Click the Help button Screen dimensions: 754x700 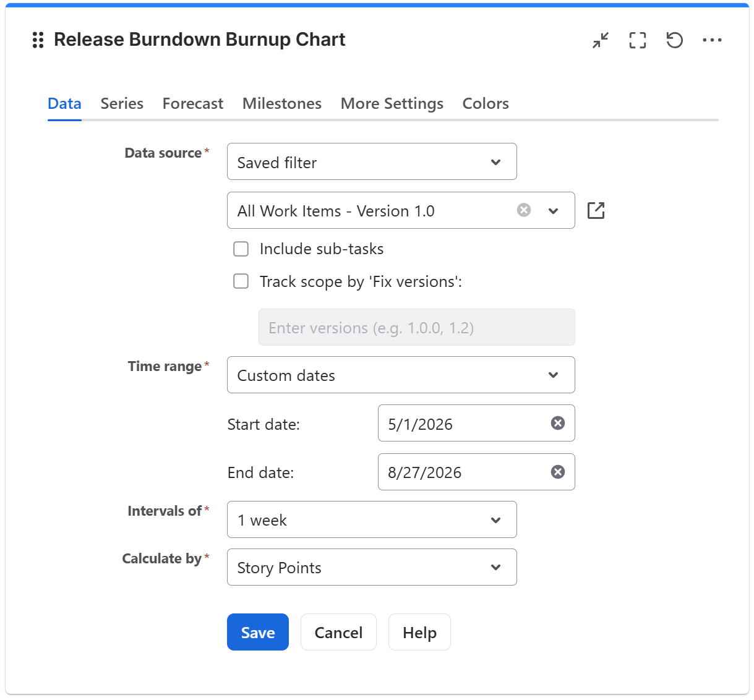pyautogui.click(x=419, y=632)
